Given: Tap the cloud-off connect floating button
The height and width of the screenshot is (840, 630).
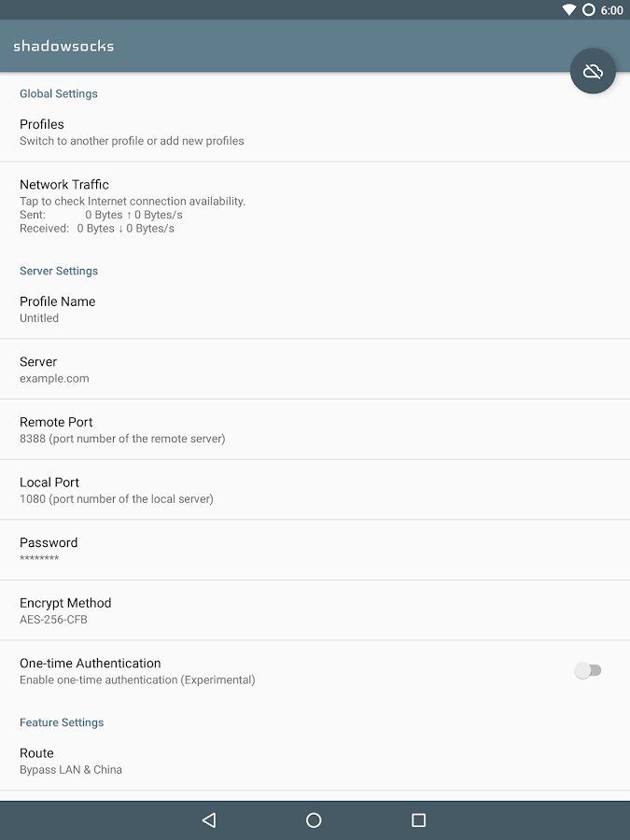Looking at the screenshot, I should pos(593,71).
